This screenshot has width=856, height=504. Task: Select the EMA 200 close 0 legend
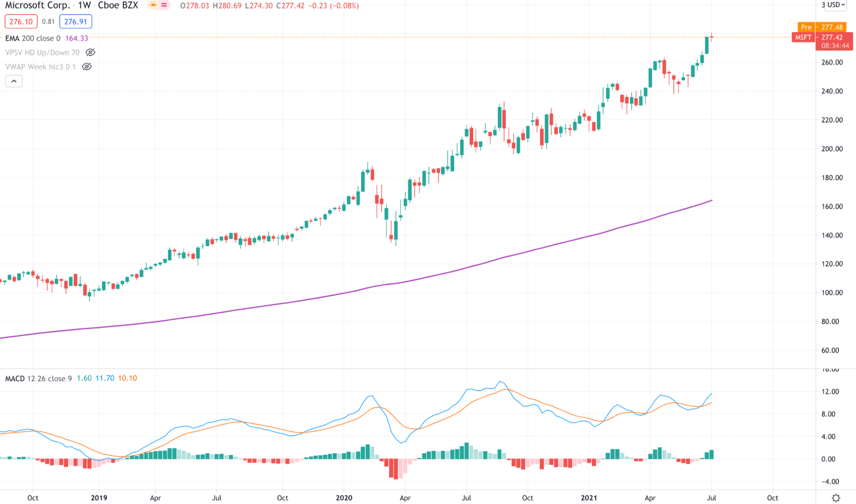tap(33, 38)
